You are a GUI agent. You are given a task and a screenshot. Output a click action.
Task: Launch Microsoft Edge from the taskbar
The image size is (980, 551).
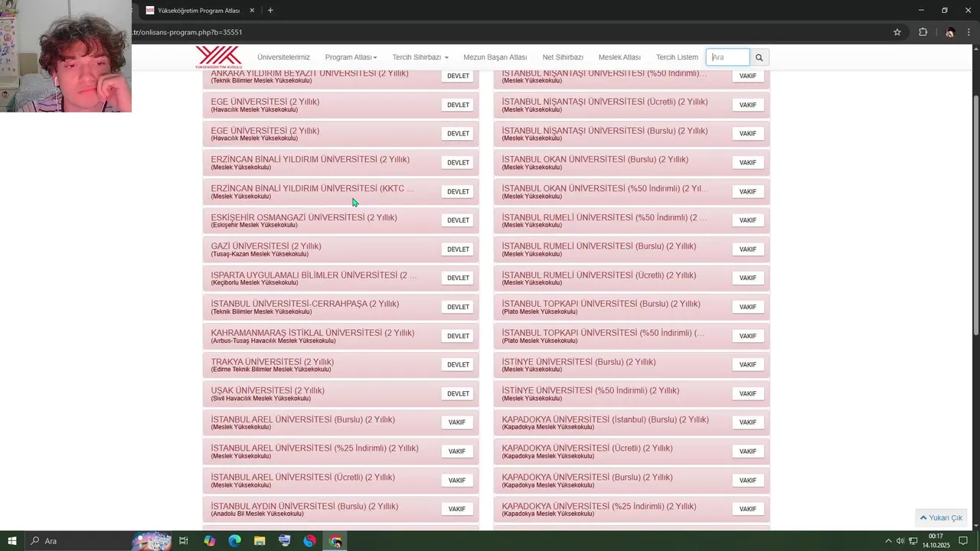234,541
